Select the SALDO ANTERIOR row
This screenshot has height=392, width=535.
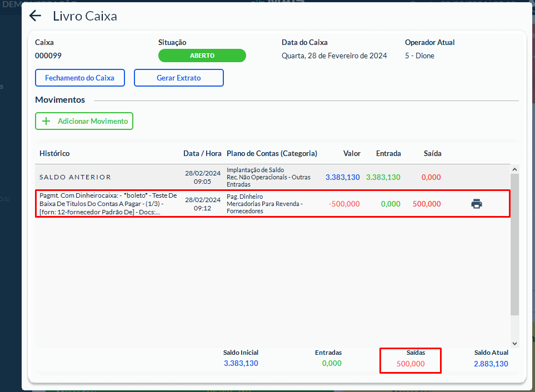[x=75, y=177]
